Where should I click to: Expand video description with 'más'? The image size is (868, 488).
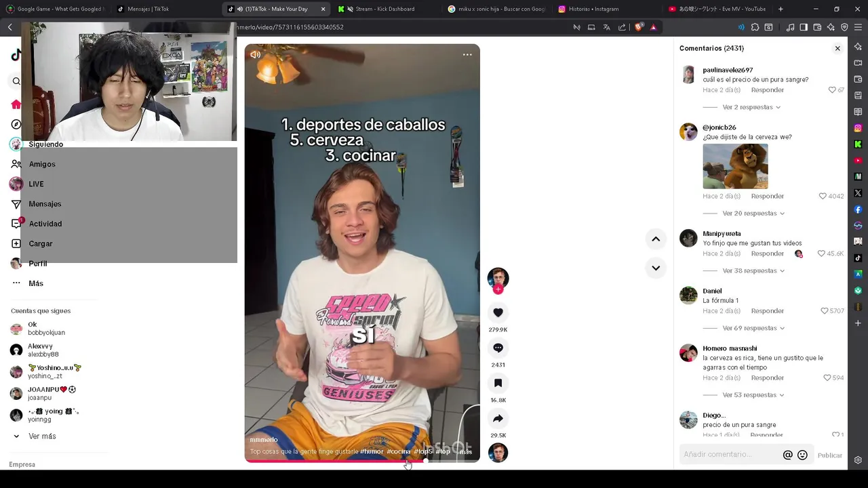pyautogui.click(x=465, y=451)
